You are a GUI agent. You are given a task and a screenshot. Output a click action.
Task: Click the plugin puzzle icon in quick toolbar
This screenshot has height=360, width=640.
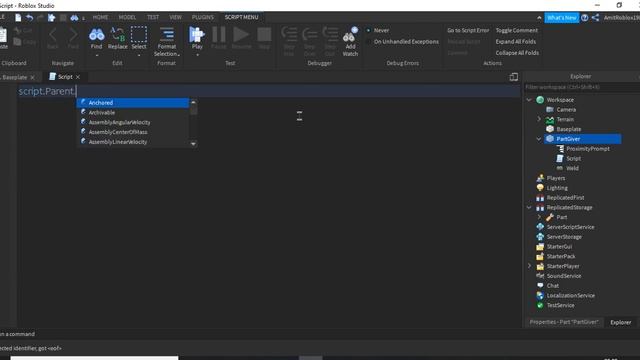(51, 18)
